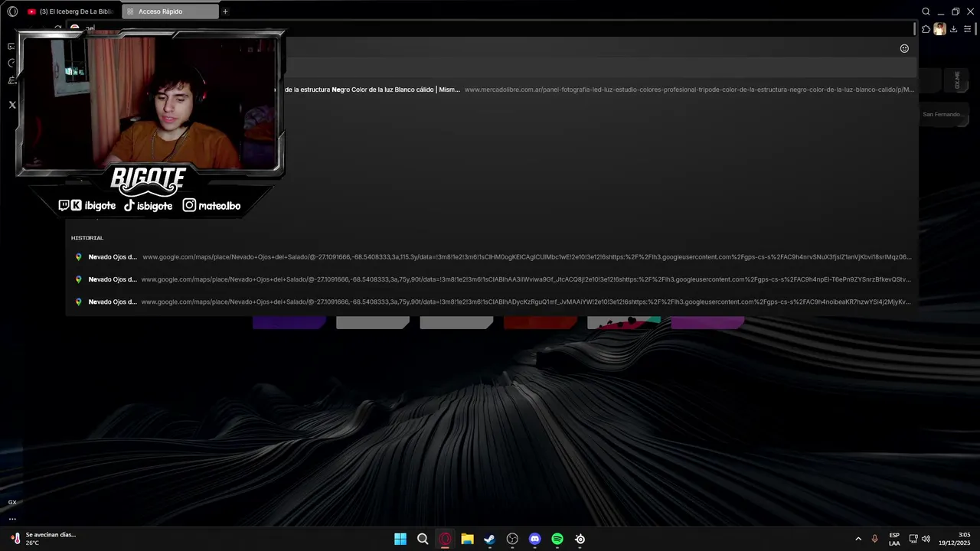The height and width of the screenshot is (551, 980).
Task: Open a new browser tab
Action: [225, 11]
